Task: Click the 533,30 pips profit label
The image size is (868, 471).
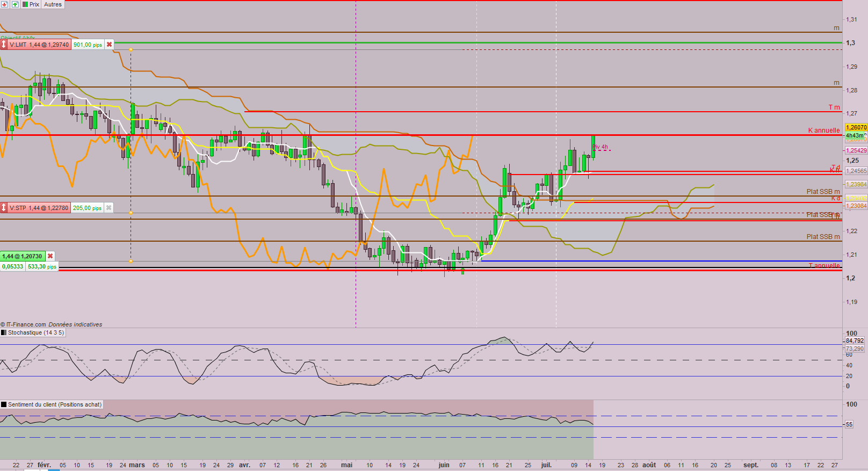Action: pyautogui.click(x=42, y=266)
